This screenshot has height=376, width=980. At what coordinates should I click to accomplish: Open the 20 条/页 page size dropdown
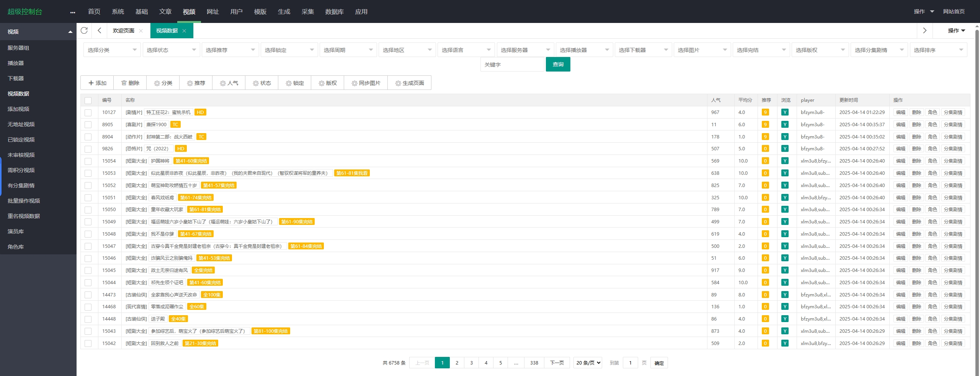coord(588,363)
